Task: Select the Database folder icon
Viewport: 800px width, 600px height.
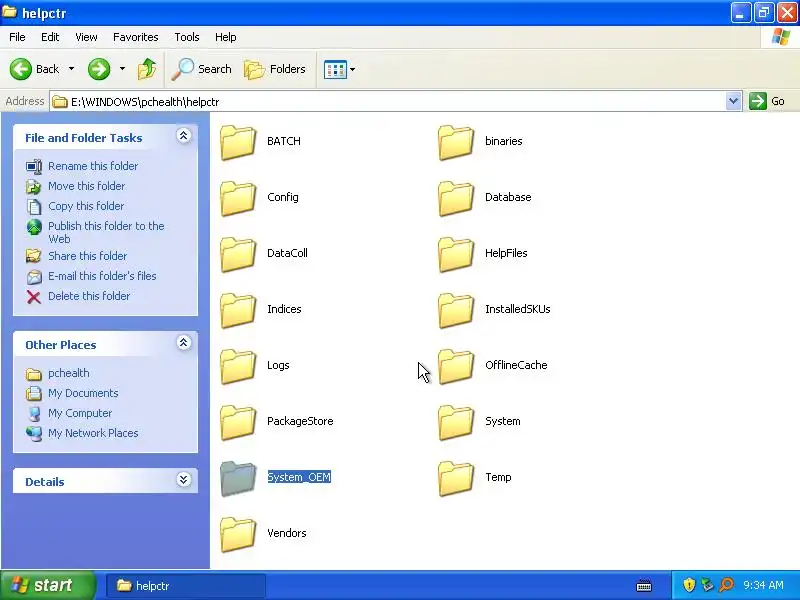Action: click(456, 198)
